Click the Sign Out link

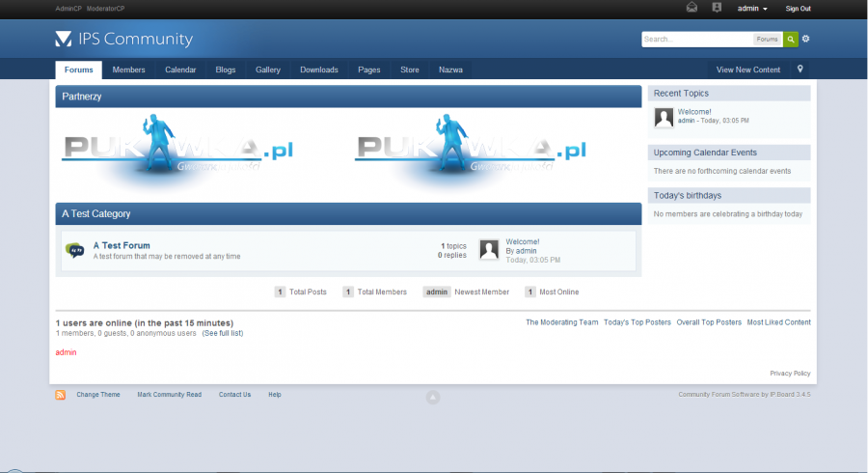point(798,9)
